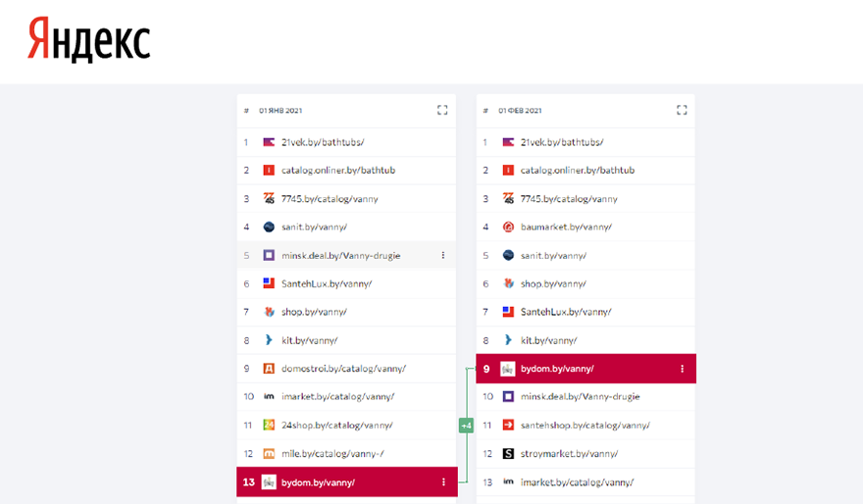This screenshot has height=504, width=863.
Task: Click the onliner favicon in February list
Action: (x=508, y=171)
